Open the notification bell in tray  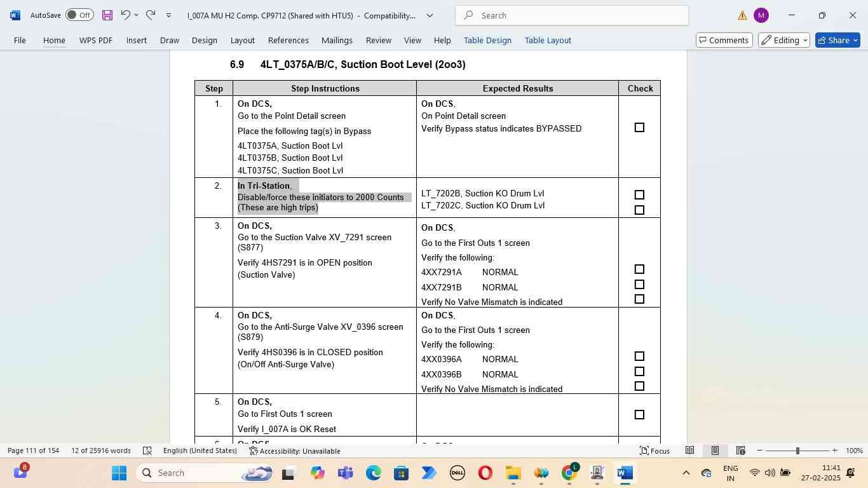click(x=851, y=473)
